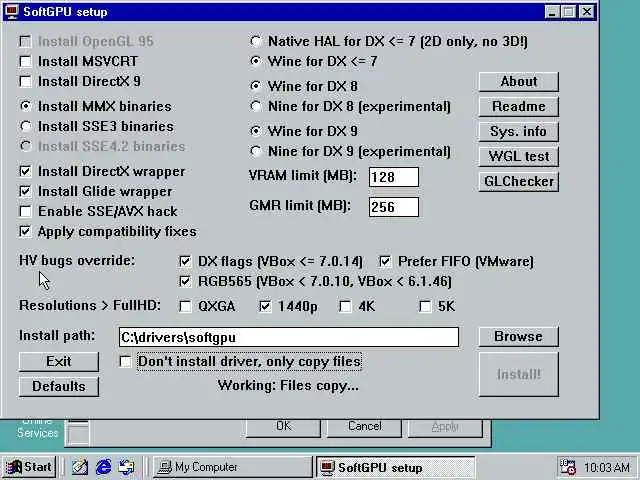Toggle DX flags VBox override checkbox

(x=185, y=261)
